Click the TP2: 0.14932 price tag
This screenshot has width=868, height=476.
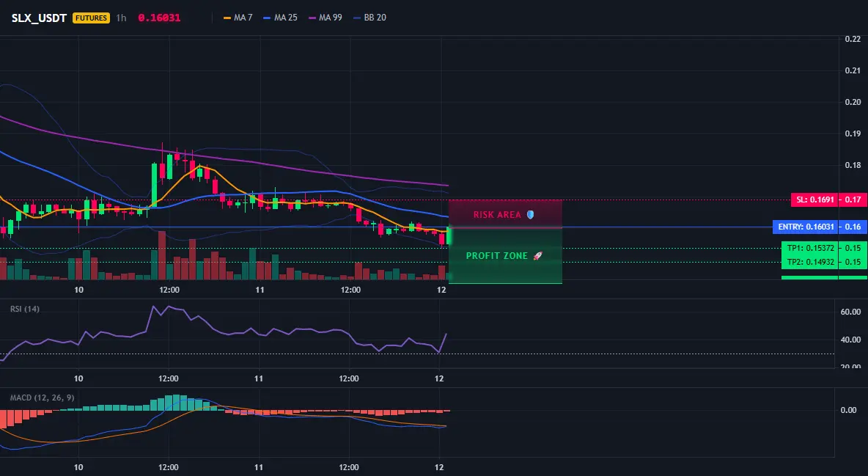coord(810,262)
